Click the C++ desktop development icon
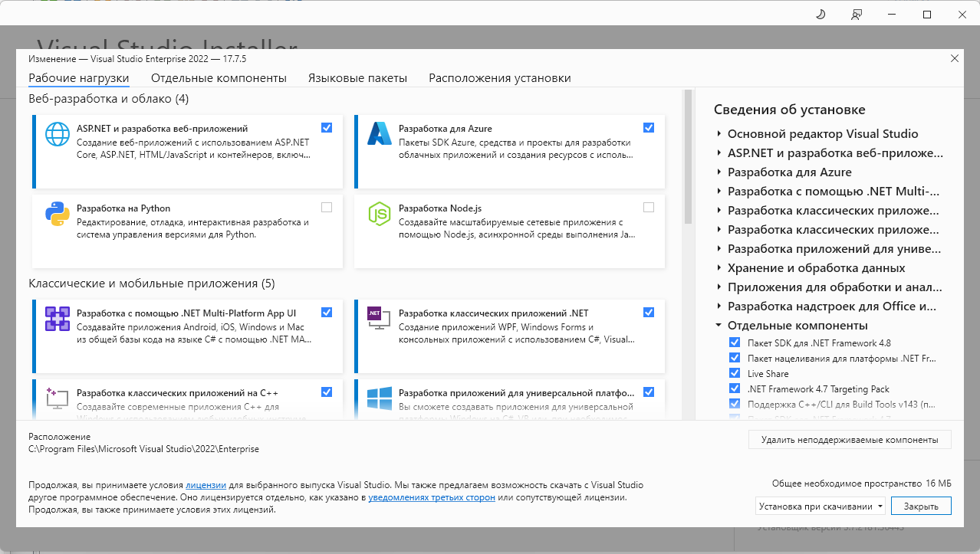 click(x=58, y=398)
